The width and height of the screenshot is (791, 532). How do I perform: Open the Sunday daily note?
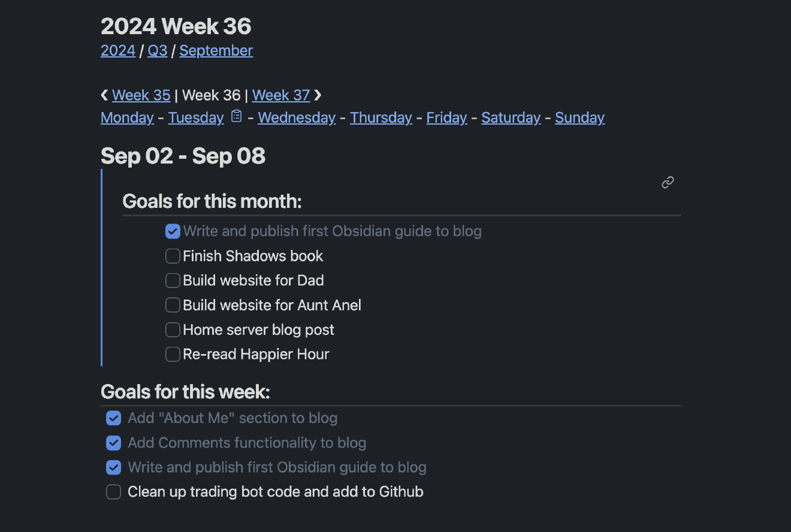point(579,117)
